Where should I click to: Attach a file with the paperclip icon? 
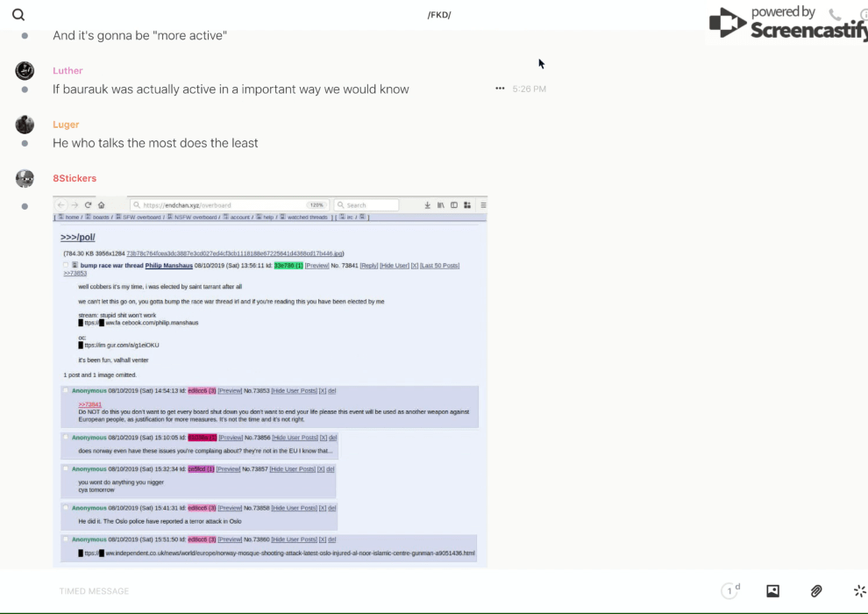pos(816,591)
